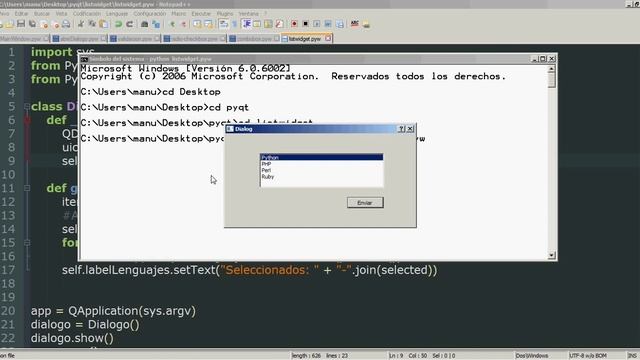Open the Plugins menu
This screenshot has height=360, width=640.
coord(225,14)
